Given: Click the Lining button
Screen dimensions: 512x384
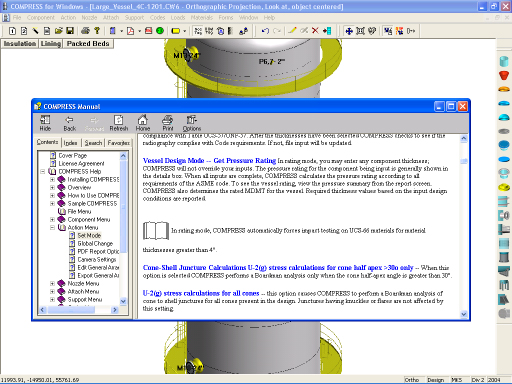Looking at the screenshot, I should [51, 44].
